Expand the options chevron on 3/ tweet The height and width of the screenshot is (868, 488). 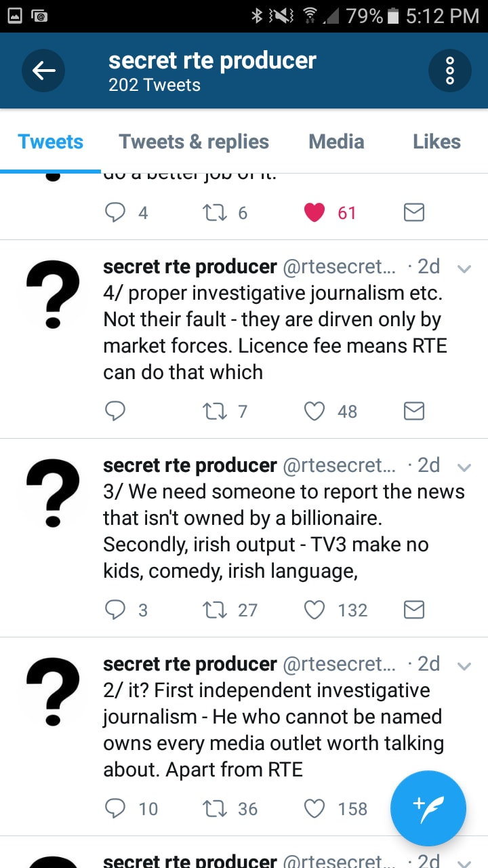tap(464, 467)
